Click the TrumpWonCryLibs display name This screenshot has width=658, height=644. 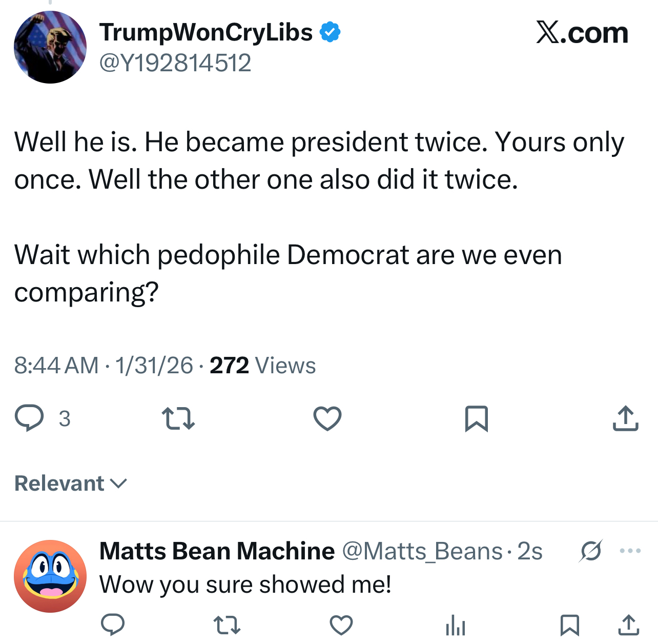click(206, 32)
